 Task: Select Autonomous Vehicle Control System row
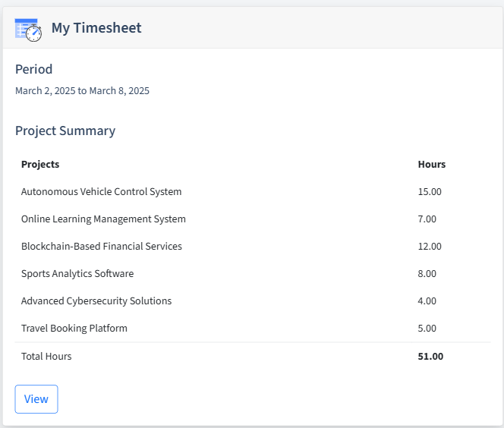pyautogui.click(x=253, y=191)
